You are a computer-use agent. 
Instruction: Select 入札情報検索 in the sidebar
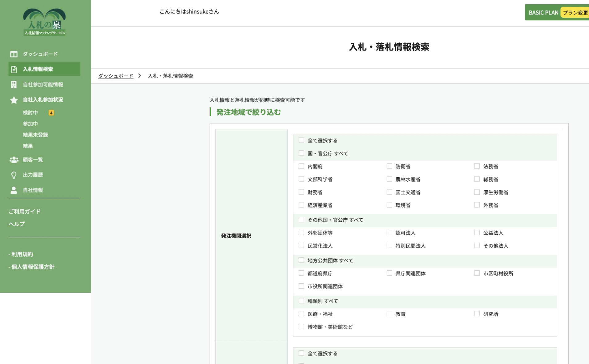point(44,69)
